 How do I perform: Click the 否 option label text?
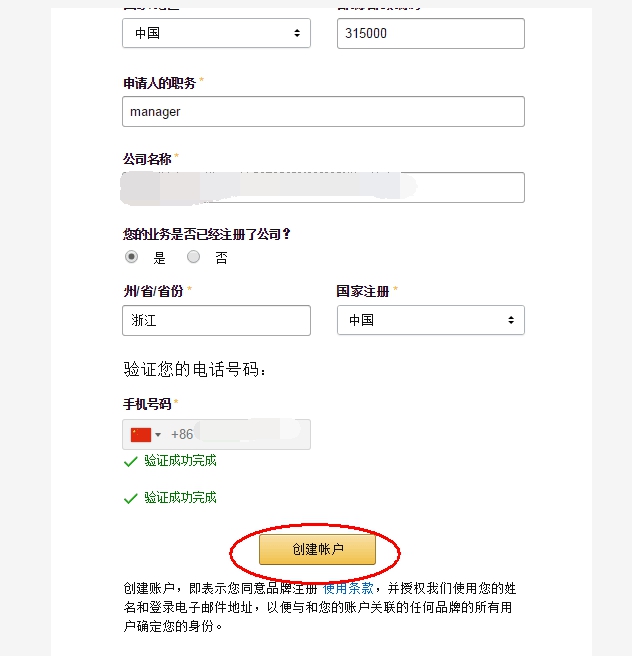tap(221, 258)
